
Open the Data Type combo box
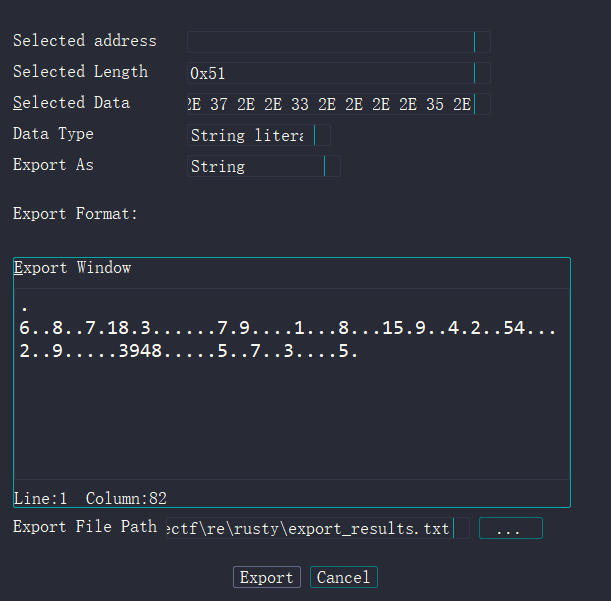pos(258,135)
